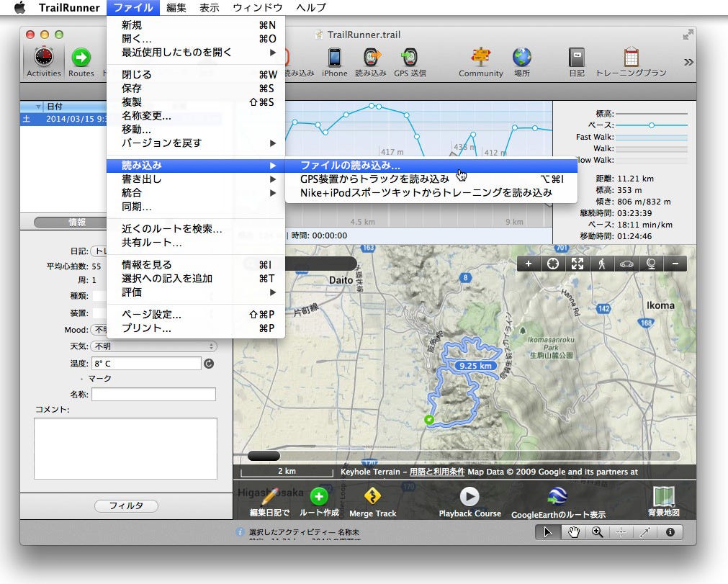Open the 編集 menu
Image resolution: width=728 pixels, height=584 pixels.
point(176,7)
